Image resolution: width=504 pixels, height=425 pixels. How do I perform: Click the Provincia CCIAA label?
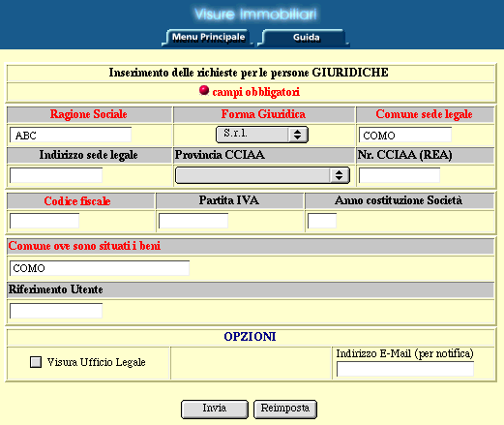[220, 155]
